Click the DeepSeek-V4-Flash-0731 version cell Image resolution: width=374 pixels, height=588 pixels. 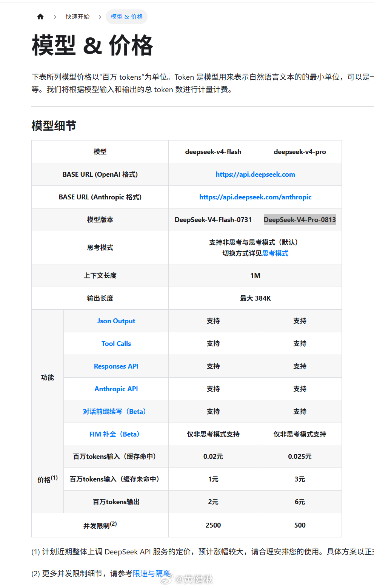[x=213, y=220]
